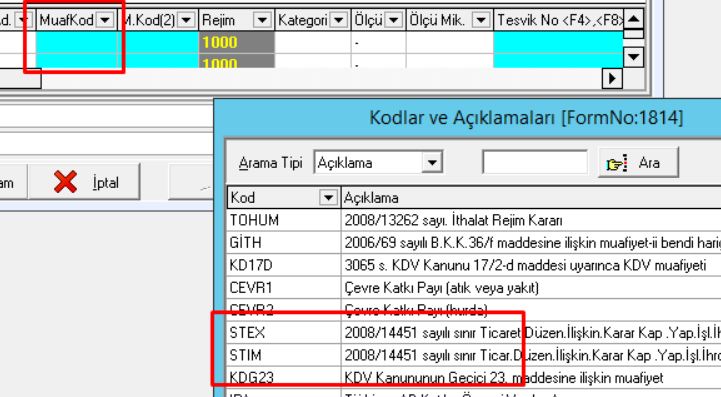Click the first row's cyan MuafKod cell
Image resolution: width=721 pixels, height=397 pixels.
coord(77,42)
